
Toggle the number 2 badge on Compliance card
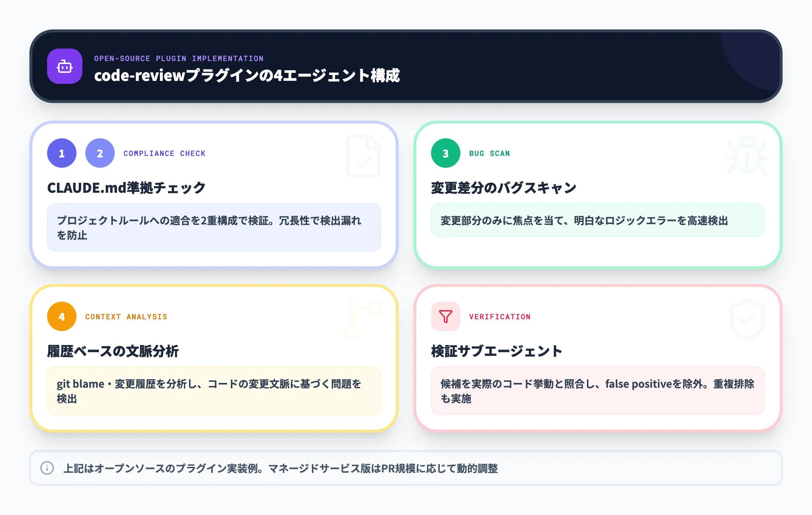[x=99, y=153]
